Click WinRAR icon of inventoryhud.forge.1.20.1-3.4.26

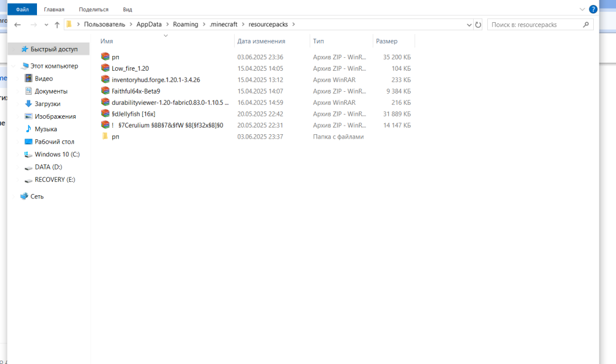tap(105, 79)
